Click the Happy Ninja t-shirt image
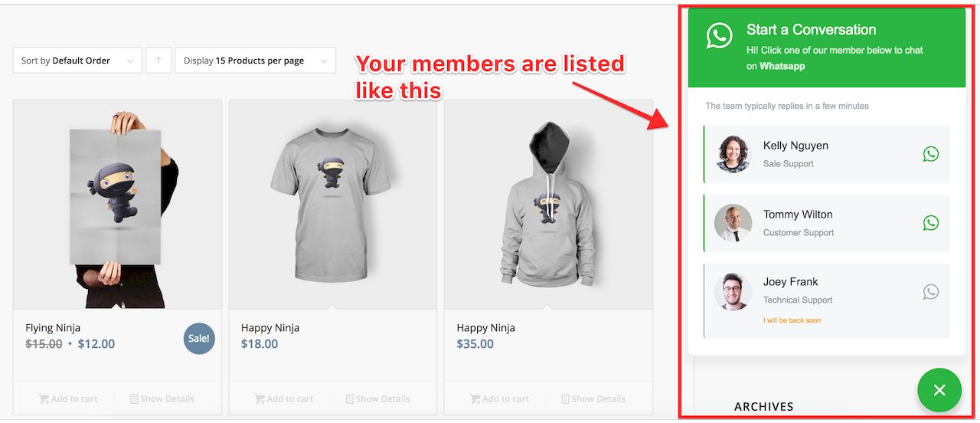 click(332, 203)
